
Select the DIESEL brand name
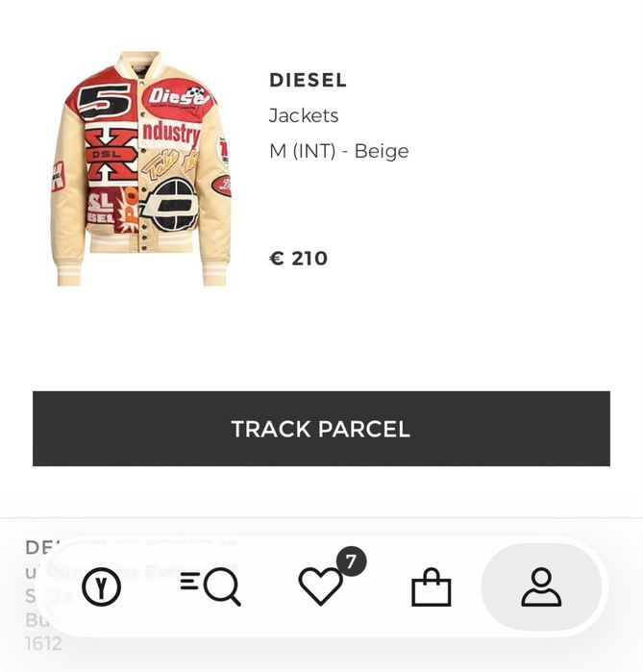click(x=308, y=81)
